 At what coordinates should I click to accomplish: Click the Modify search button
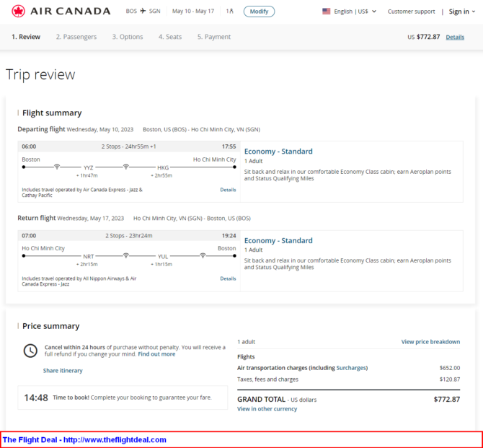tap(259, 12)
